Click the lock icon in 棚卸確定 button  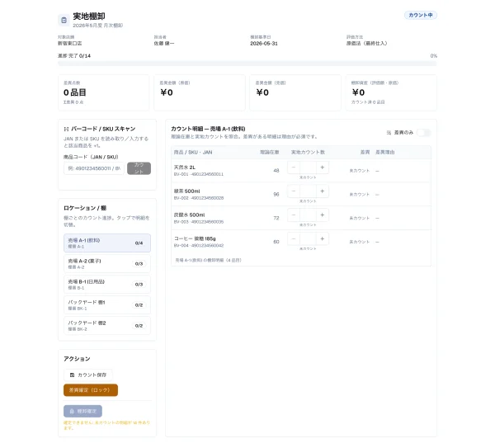pos(72,411)
